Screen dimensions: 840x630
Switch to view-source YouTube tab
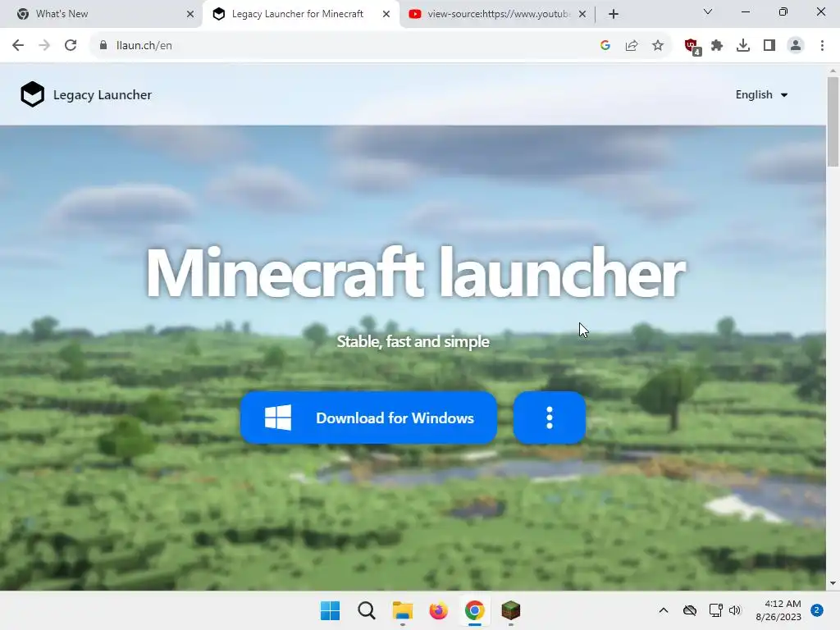click(498, 14)
